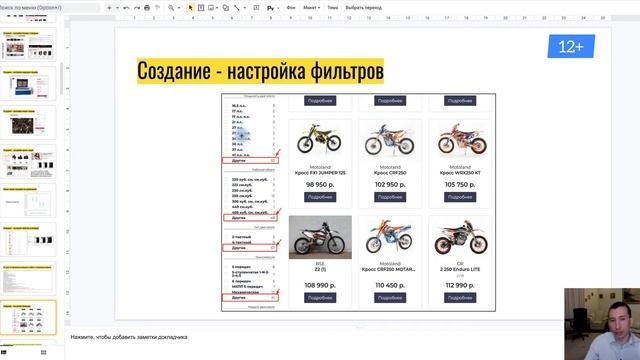Select the shape tool

point(225,8)
